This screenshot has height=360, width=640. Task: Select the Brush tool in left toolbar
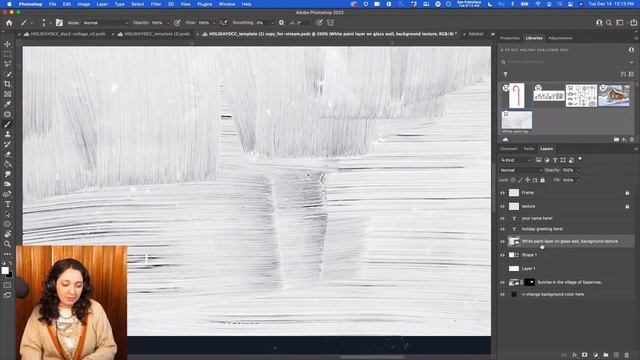point(7,124)
